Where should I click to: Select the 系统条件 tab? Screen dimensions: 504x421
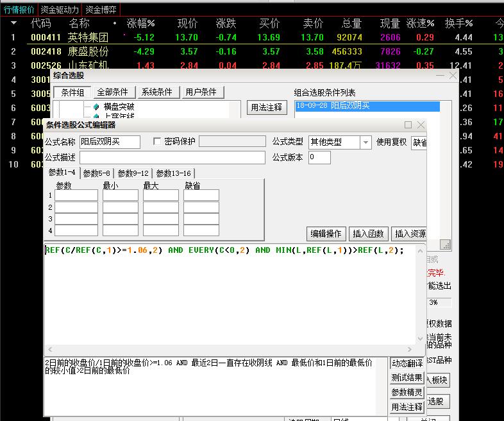coord(156,92)
